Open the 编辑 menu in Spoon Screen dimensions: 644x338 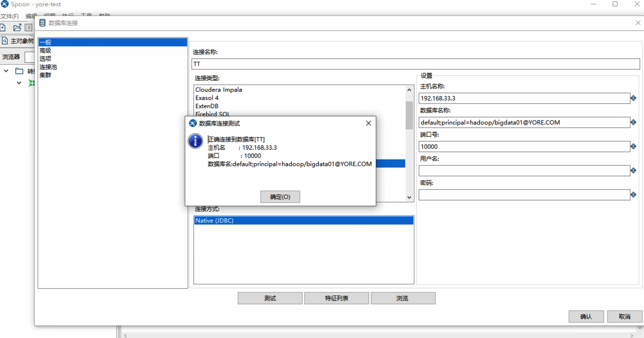[31, 16]
